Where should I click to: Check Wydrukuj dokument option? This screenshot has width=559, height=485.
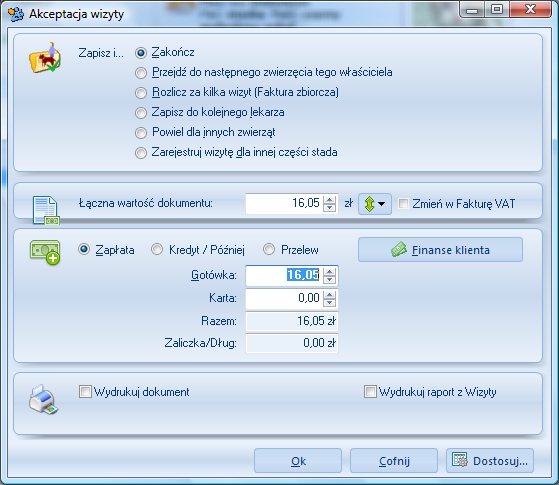[85, 392]
